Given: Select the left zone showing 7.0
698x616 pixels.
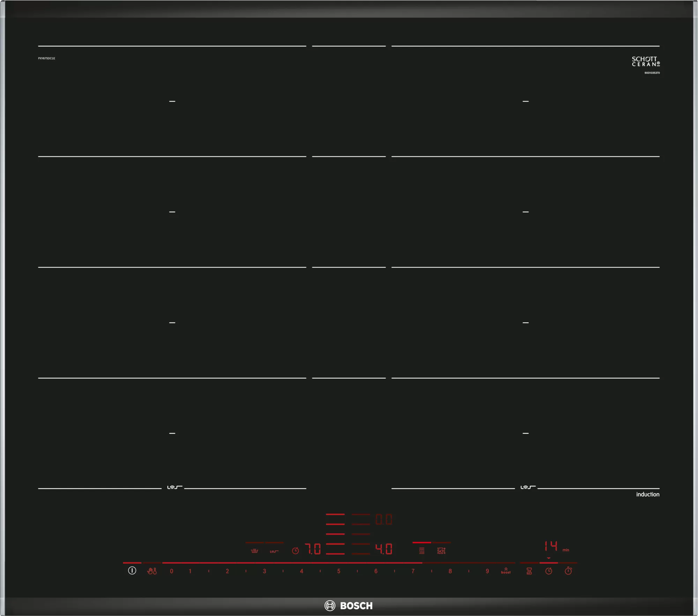Looking at the screenshot, I should tap(313, 549).
